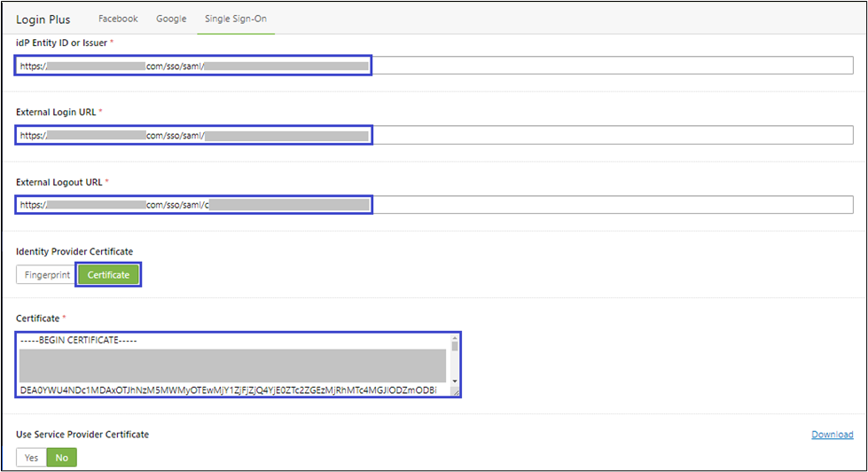This screenshot has width=868, height=472.
Task: Select the Single Sign-On tab
Action: [x=235, y=19]
